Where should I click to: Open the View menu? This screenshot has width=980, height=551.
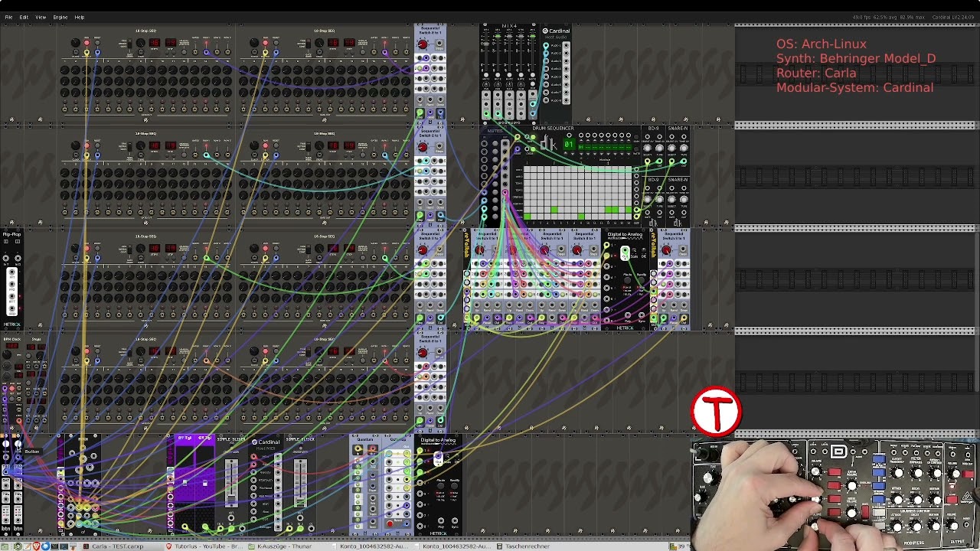(x=41, y=17)
